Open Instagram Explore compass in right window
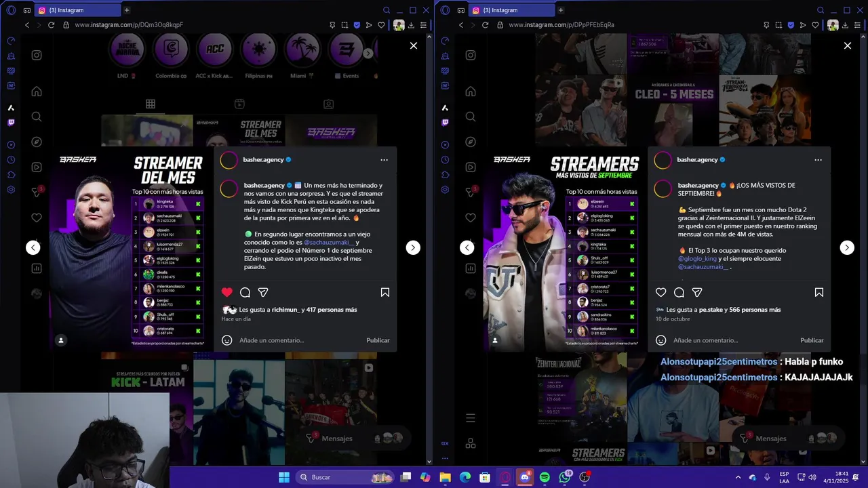This screenshot has height=488, width=868. click(471, 142)
